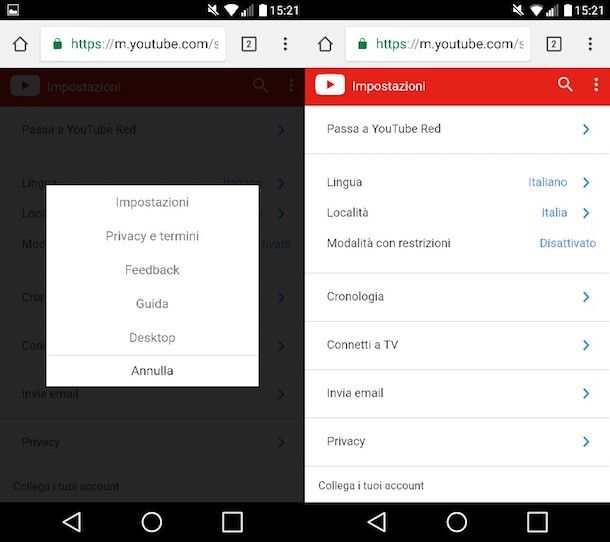Image resolution: width=610 pixels, height=542 pixels.
Task: Open the Cronologia chevron on the right screen
Action: pos(586,297)
